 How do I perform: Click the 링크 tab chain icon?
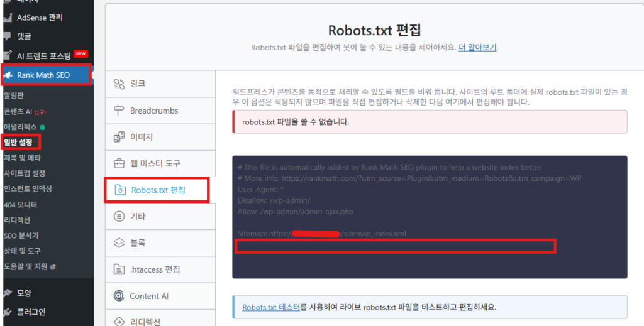119,84
